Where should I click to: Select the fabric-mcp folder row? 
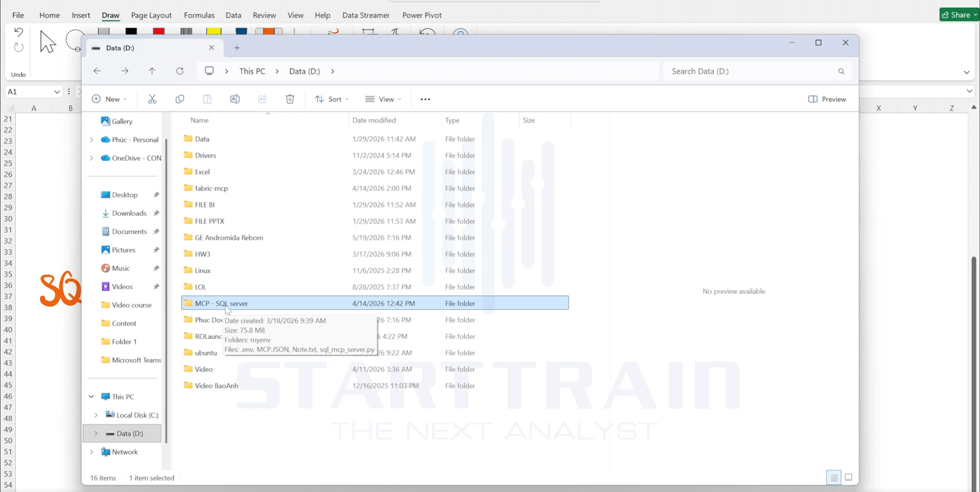tap(375, 189)
